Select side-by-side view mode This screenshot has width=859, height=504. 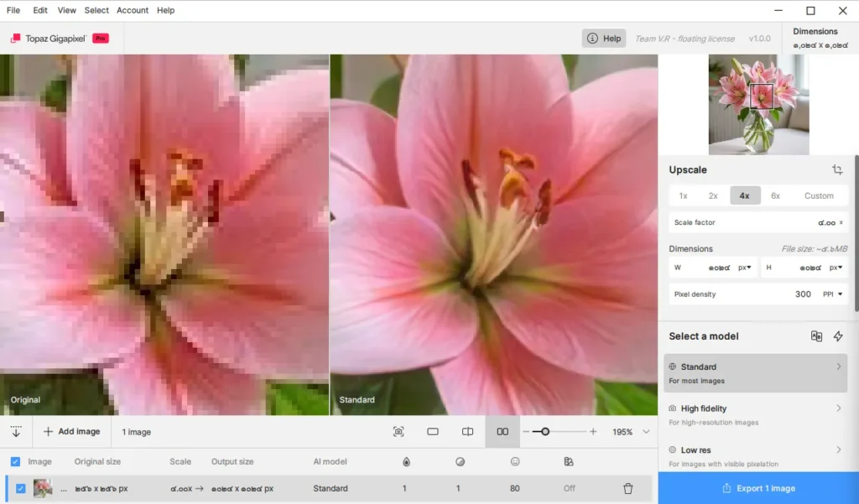(x=502, y=432)
